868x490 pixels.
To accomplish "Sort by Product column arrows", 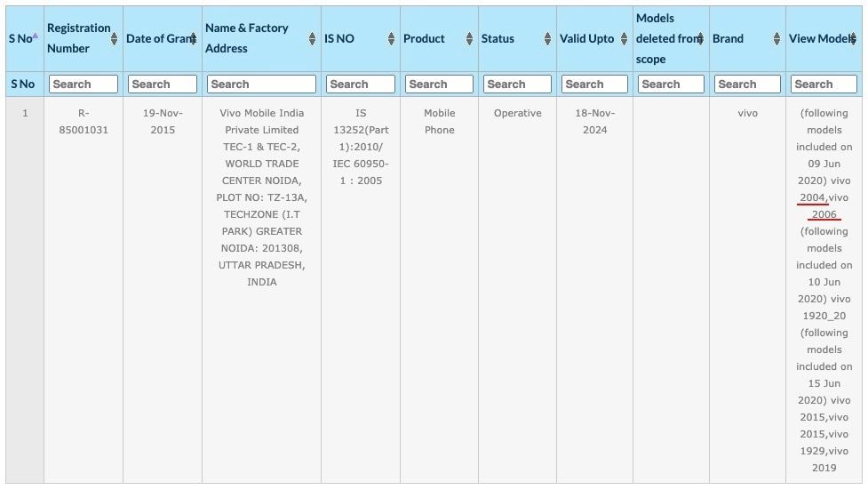I will click(x=469, y=38).
